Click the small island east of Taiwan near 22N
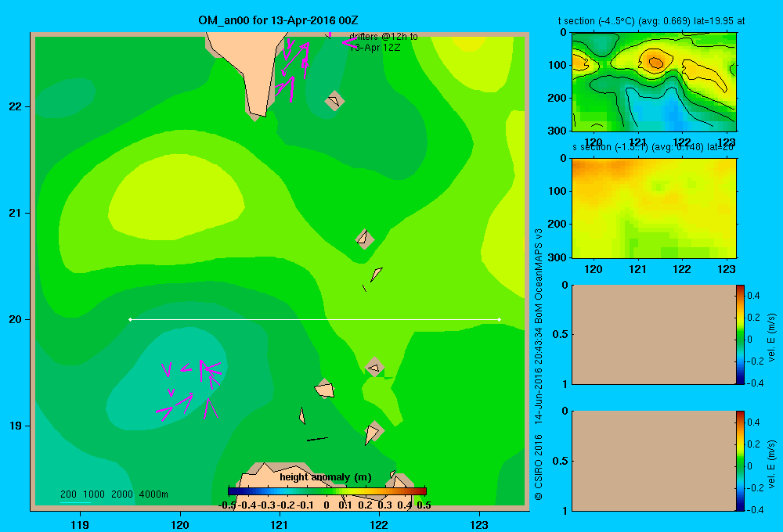783x532 pixels. click(x=334, y=101)
